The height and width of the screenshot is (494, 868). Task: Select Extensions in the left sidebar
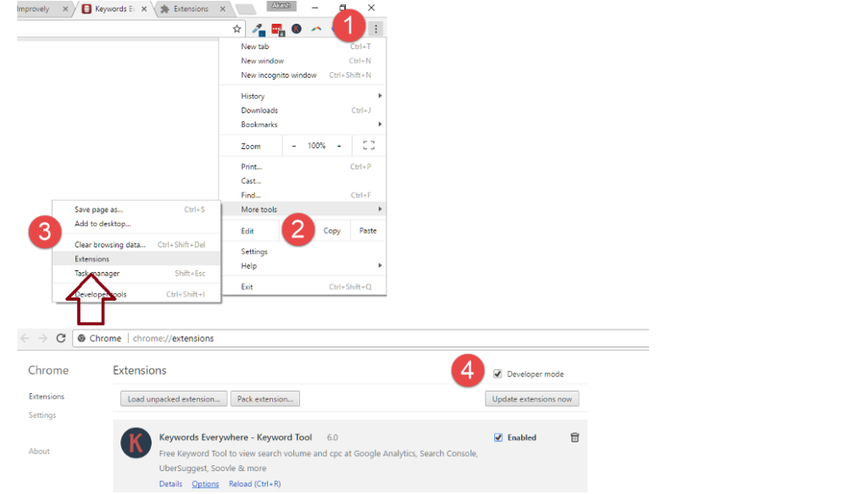pyautogui.click(x=47, y=397)
